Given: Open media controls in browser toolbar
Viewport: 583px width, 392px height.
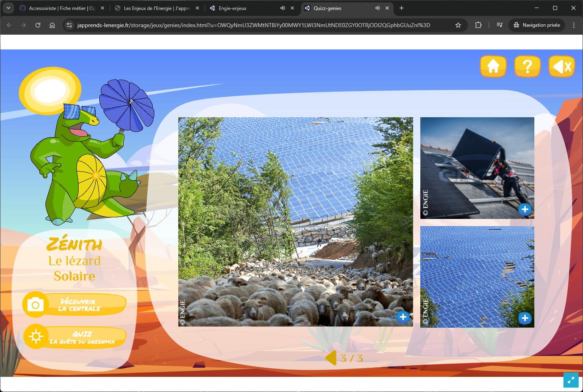Looking at the screenshot, I should 500,25.
